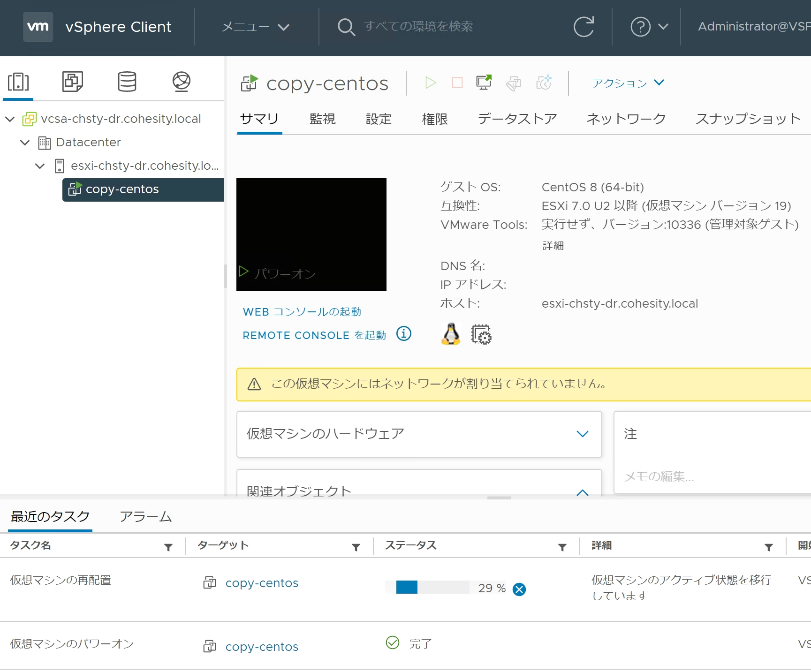Open the help question mark menu

pyautogui.click(x=650, y=27)
